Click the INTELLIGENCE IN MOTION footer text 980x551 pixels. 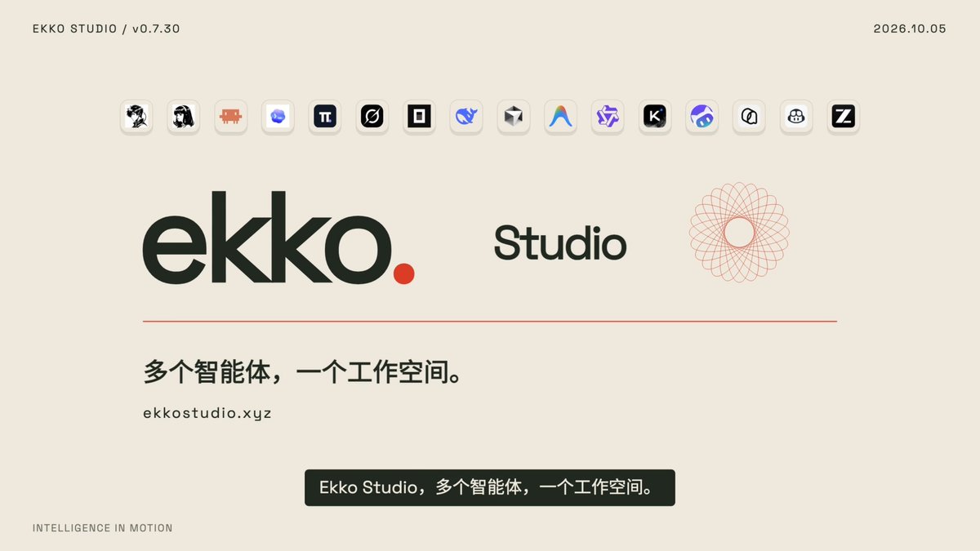click(103, 528)
